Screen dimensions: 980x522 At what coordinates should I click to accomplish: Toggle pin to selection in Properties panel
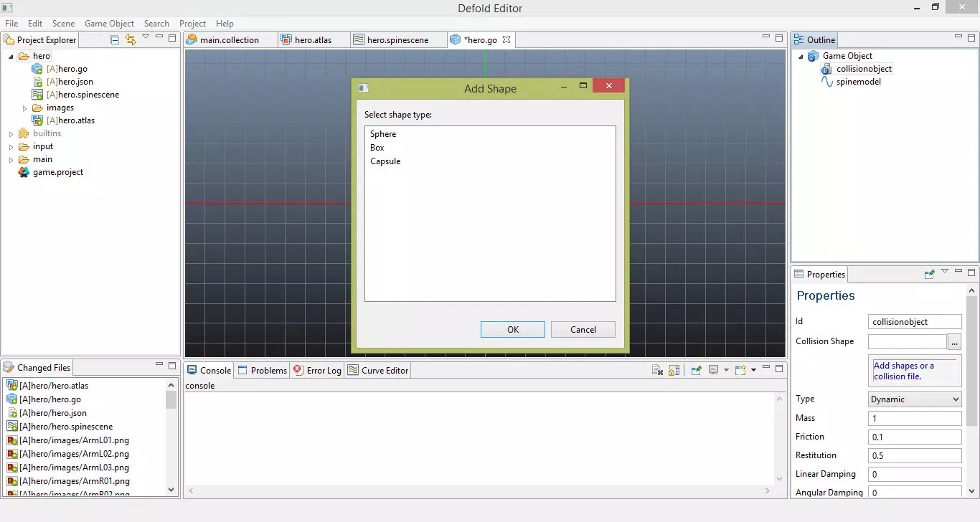point(930,274)
